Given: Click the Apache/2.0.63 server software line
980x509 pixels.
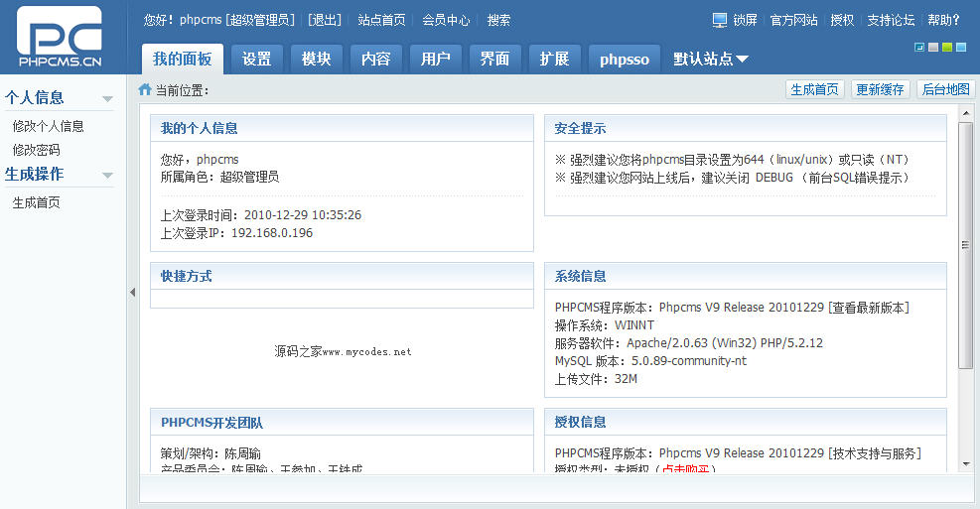Looking at the screenshot, I should [x=689, y=343].
